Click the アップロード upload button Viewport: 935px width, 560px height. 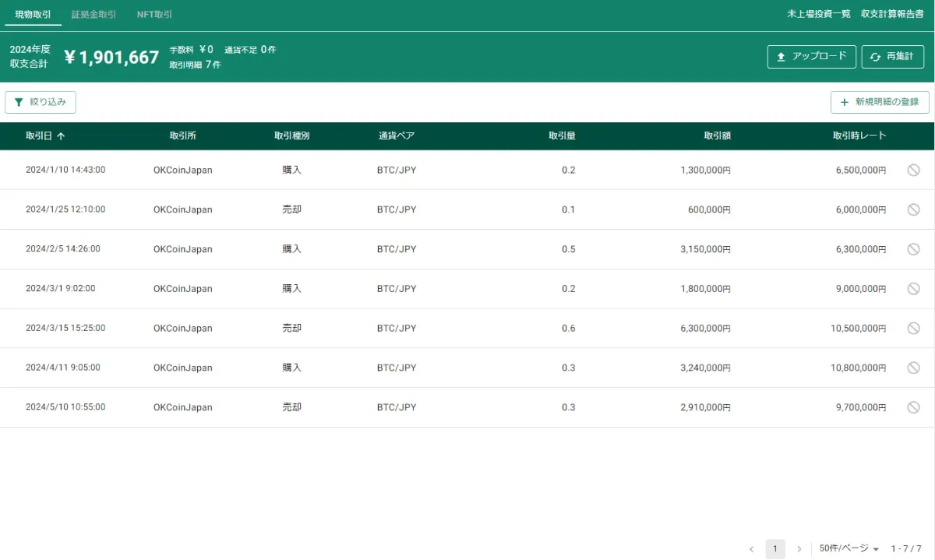click(x=811, y=57)
